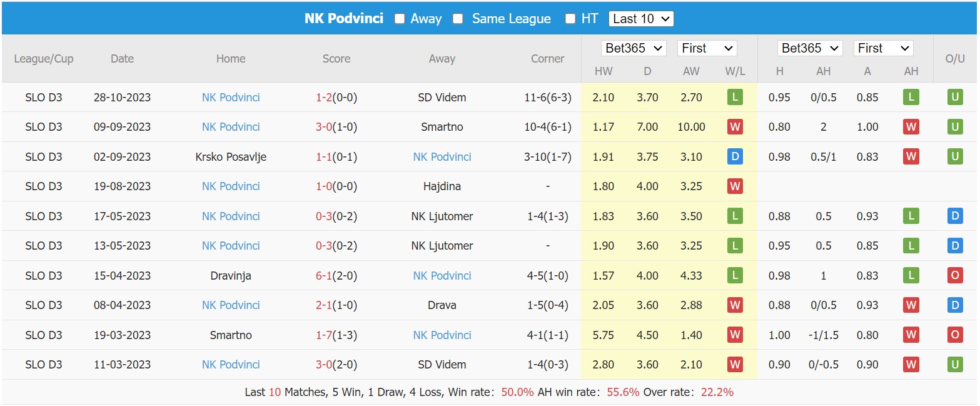Click the blue D result badge for Krsko Posavlje
980x406 pixels.
(x=735, y=157)
